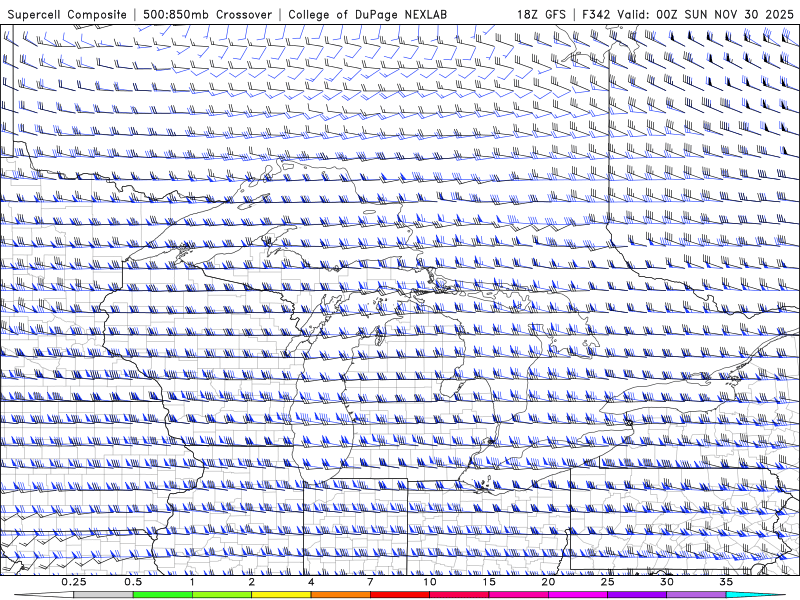Click the lavender 30–35 legend segment
Image resolution: width=800 pixels, height=600 pixels.
696,595
